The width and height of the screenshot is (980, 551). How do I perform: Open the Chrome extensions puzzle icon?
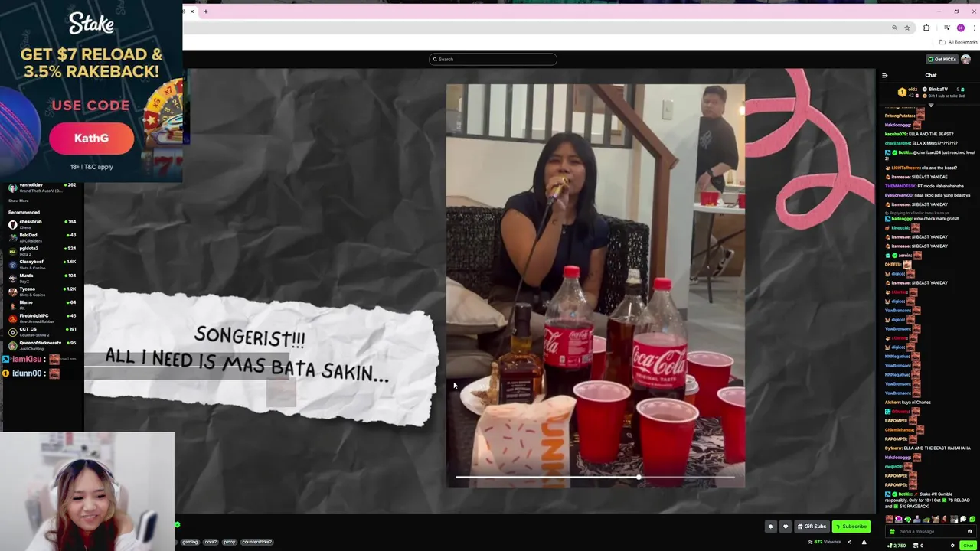(926, 28)
